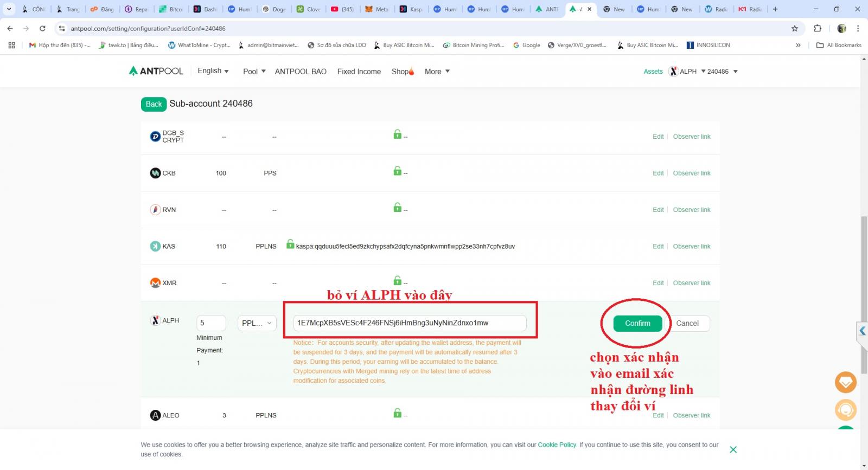Open the Assets link

[653, 72]
